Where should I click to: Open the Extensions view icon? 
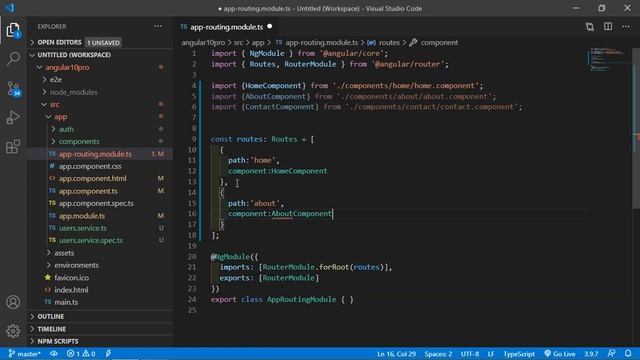pos(13,147)
